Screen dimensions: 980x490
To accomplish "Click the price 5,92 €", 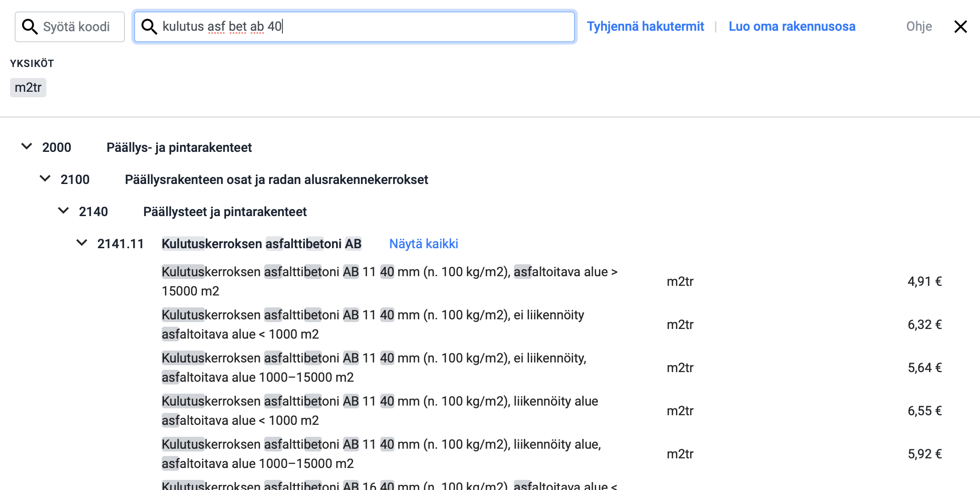I will pyautogui.click(x=924, y=454).
